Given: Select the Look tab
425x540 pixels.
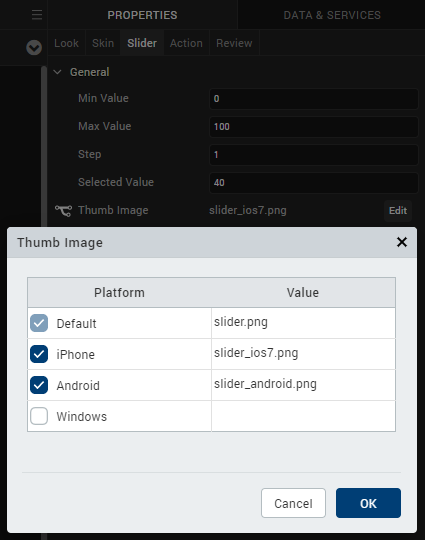Looking at the screenshot, I should (x=66, y=43).
